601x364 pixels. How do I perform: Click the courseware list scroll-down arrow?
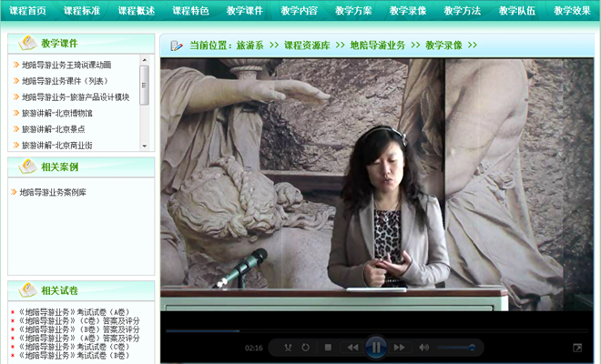coord(144,146)
